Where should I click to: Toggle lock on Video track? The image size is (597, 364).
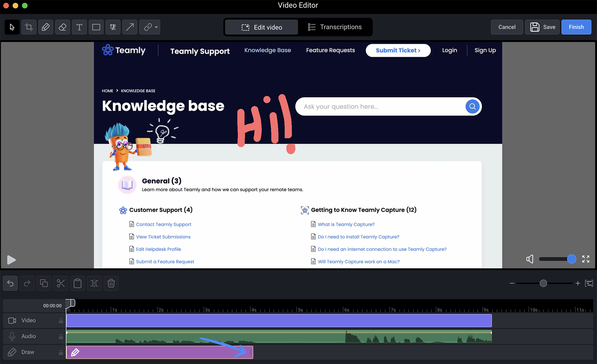pos(61,321)
